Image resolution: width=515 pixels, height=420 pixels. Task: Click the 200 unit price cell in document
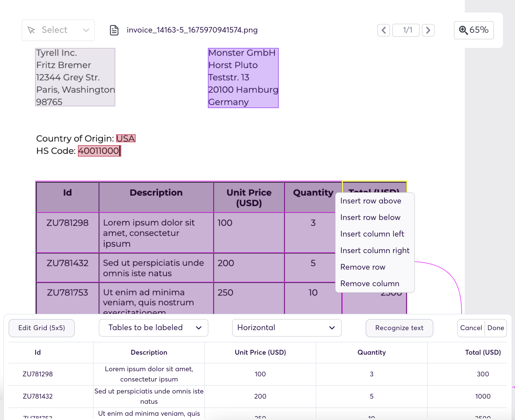(x=249, y=268)
